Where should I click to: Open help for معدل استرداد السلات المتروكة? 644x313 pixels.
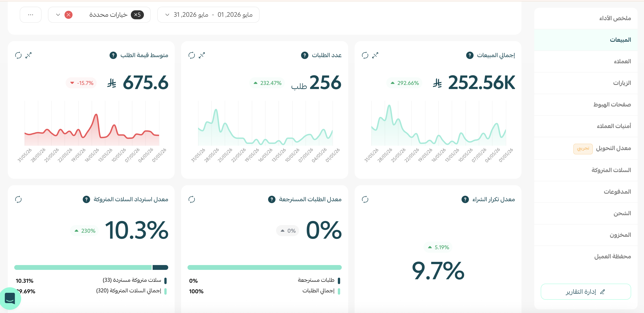[x=86, y=199]
